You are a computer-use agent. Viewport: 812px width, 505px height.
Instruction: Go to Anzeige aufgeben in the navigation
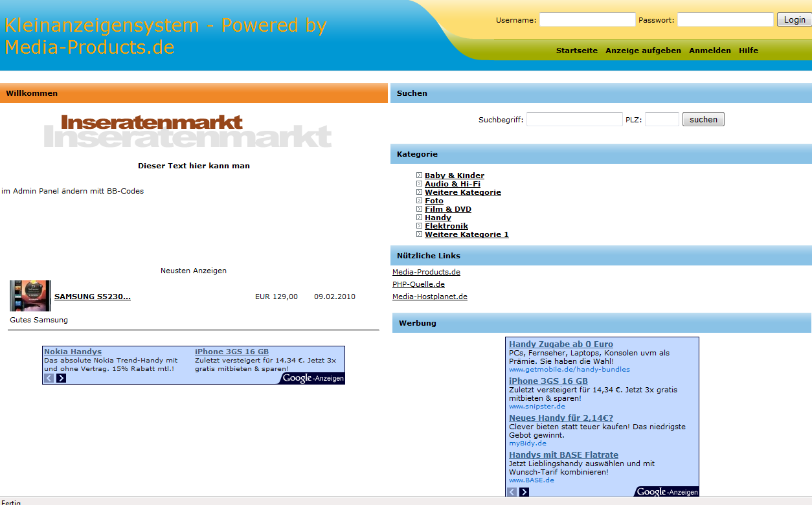tap(643, 50)
